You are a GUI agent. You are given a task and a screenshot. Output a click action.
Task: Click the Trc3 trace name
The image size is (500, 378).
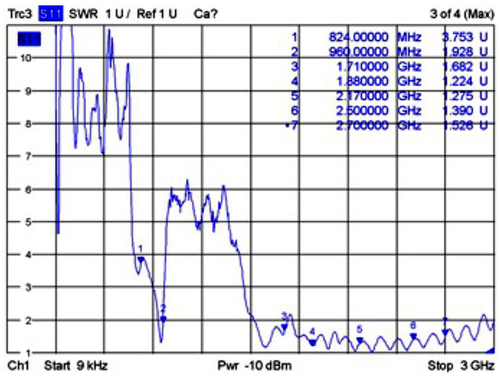coord(20,14)
